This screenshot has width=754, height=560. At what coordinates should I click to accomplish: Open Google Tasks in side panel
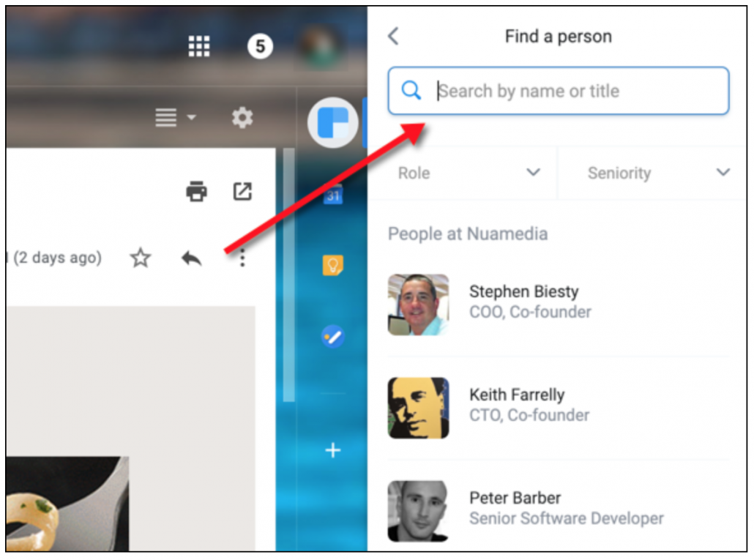coord(333,337)
